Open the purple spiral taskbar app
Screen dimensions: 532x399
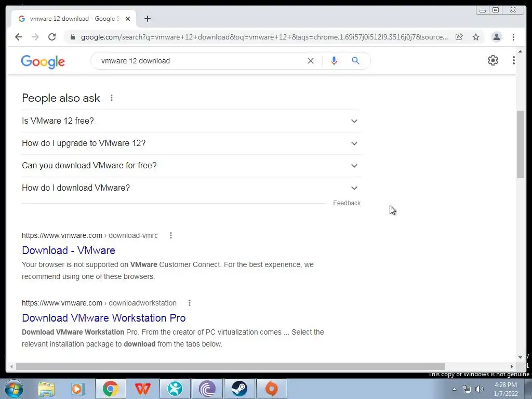(x=207, y=389)
